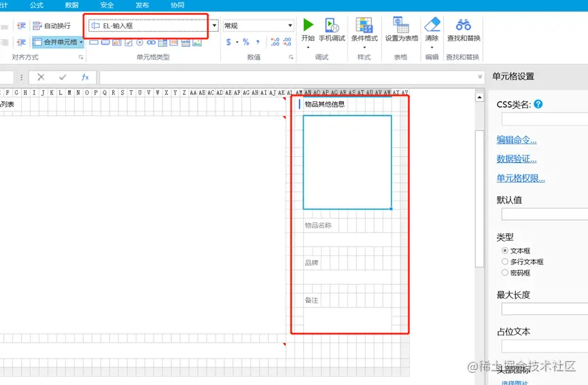The width and height of the screenshot is (588, 385).
Task: Click the 清除 eraser icon
Action: pos(432,24)
